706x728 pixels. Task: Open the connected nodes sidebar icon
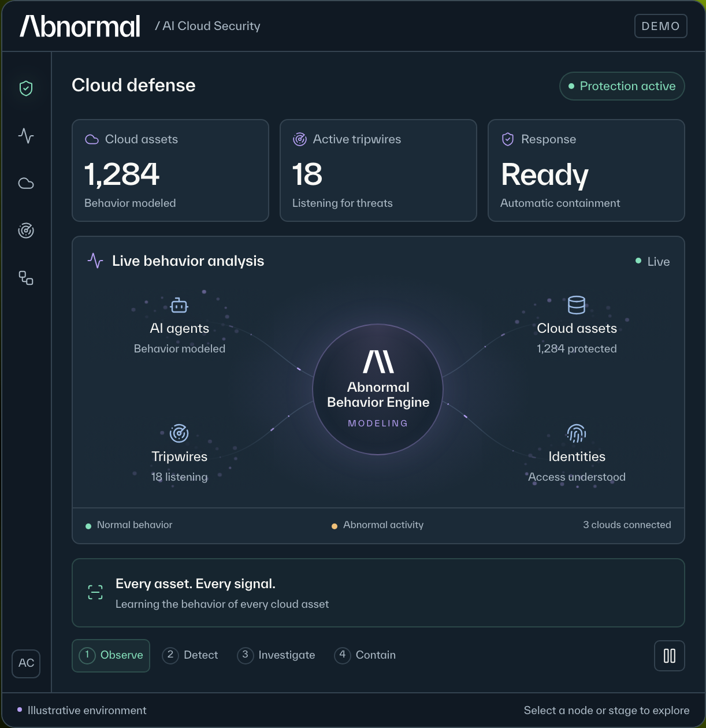pos(26,278)
